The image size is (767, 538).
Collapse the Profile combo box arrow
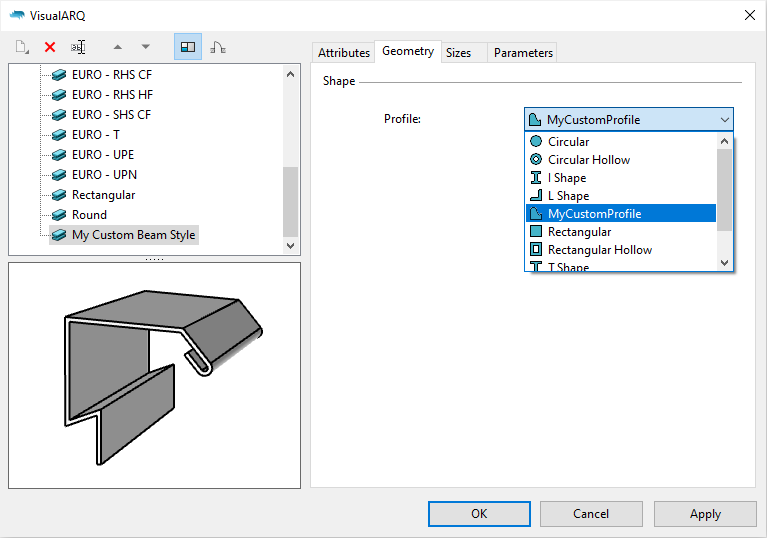coord(724,120)
